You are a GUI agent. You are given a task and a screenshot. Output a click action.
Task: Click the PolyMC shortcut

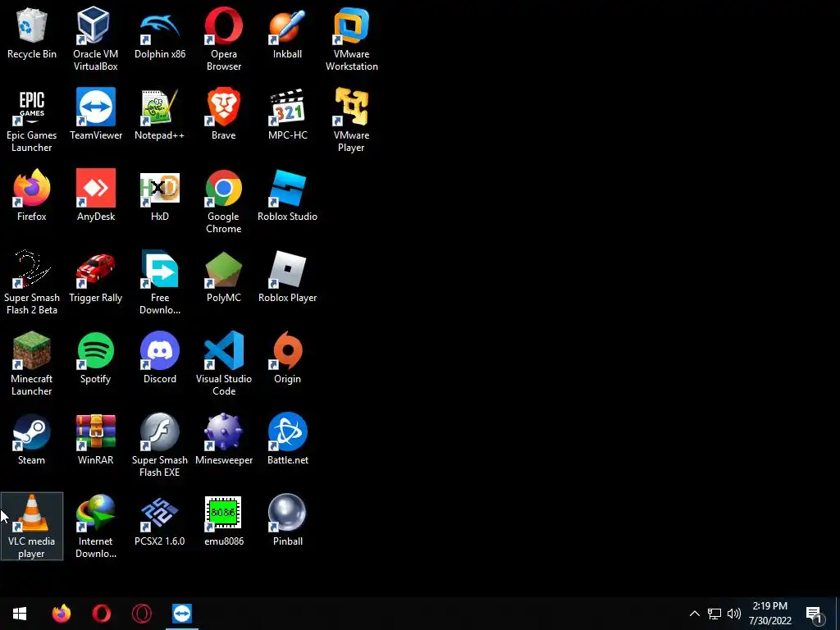[x=223, y=277]
